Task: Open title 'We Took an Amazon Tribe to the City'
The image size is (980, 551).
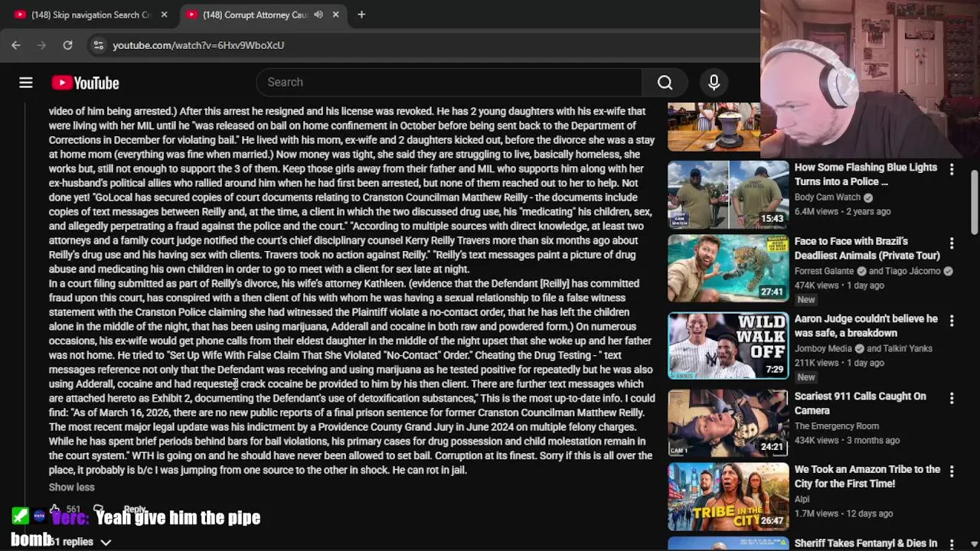Action: click(867, 476)
